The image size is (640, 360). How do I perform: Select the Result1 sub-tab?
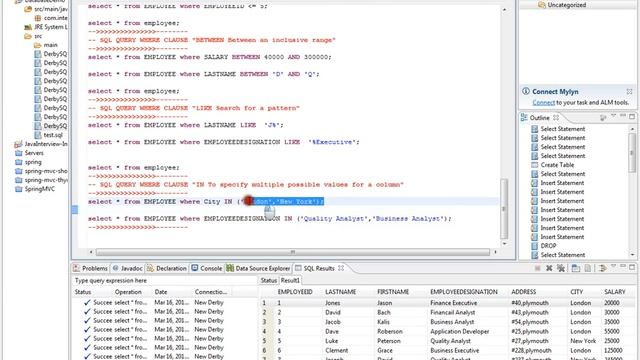click(290, 280)
